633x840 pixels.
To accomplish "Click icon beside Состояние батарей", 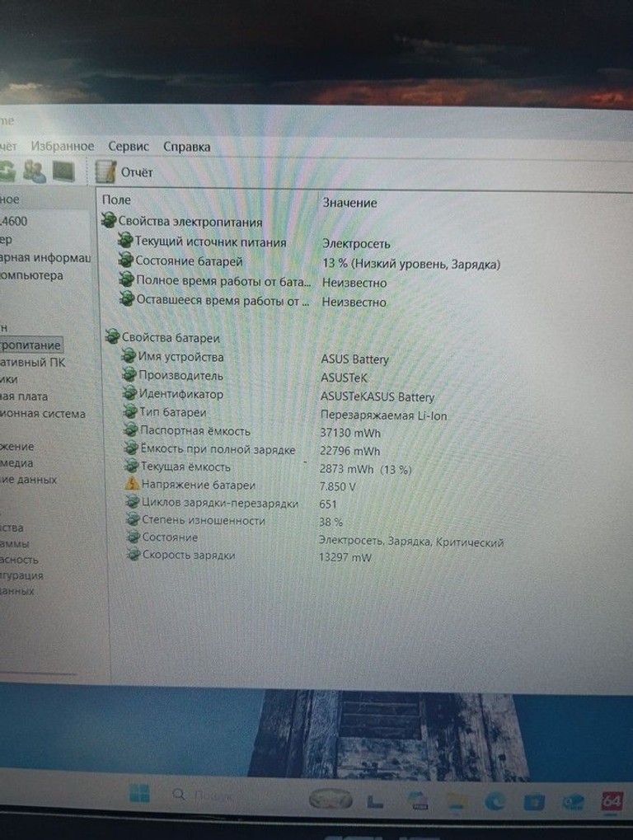I will coord(126,260).
